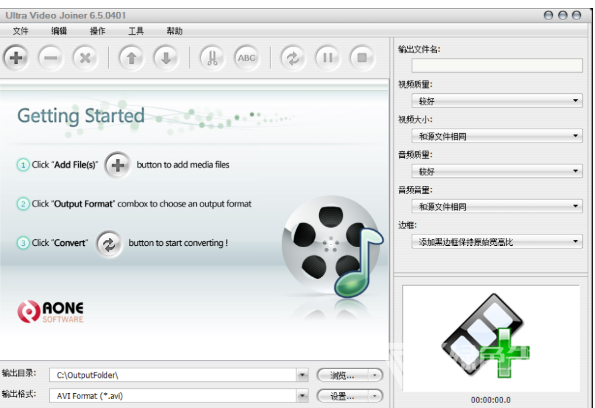Click the ABC rename toolbar icon
The height and width of the screenshot is (408, 595).
(x=247, y=58)
